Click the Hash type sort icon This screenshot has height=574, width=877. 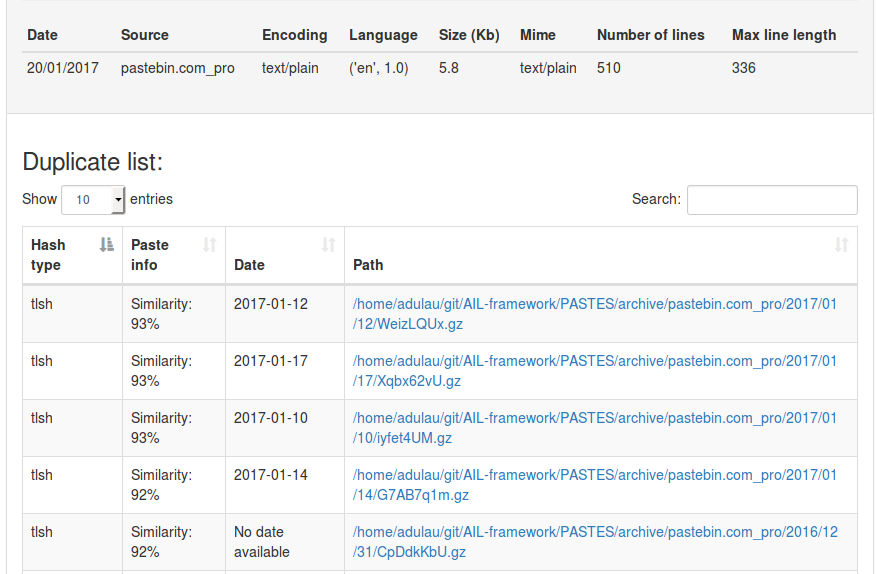coord(107,245)
